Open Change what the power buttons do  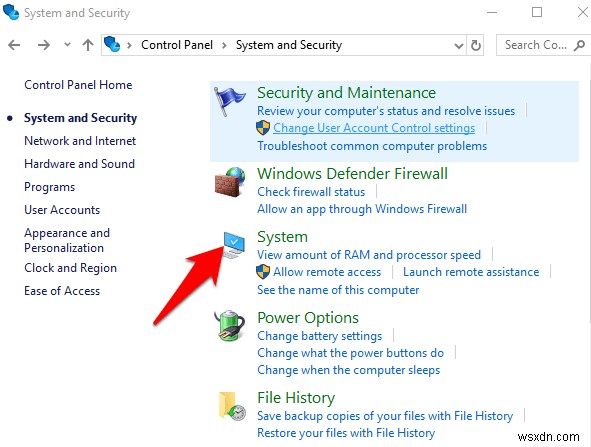(x=351, y=353)
